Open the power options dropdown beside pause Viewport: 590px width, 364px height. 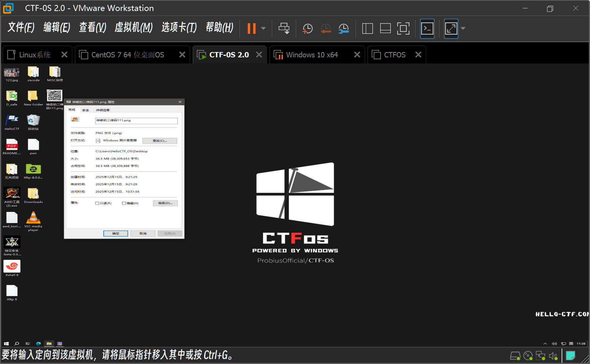pyautogui.click(x=263, y=28)
